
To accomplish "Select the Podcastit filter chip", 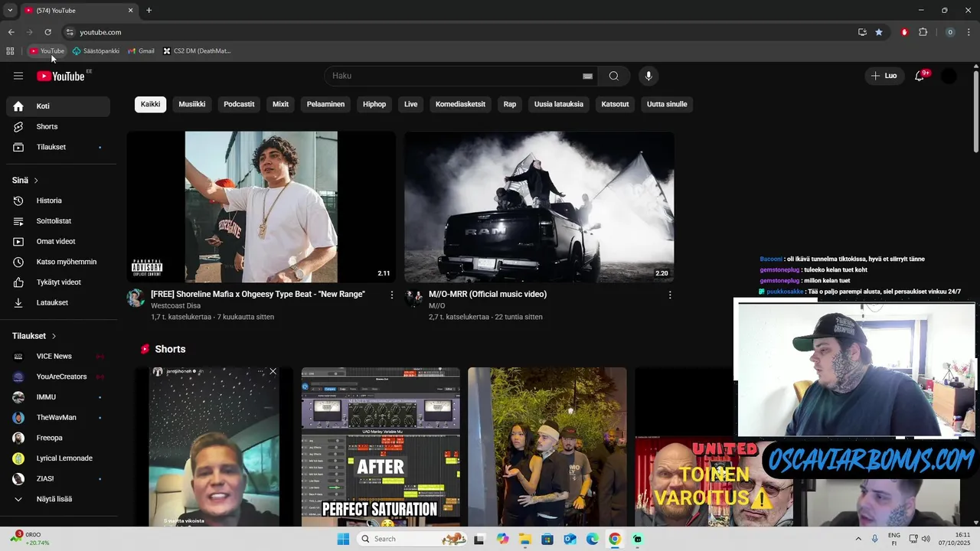I will coord(239,104).
